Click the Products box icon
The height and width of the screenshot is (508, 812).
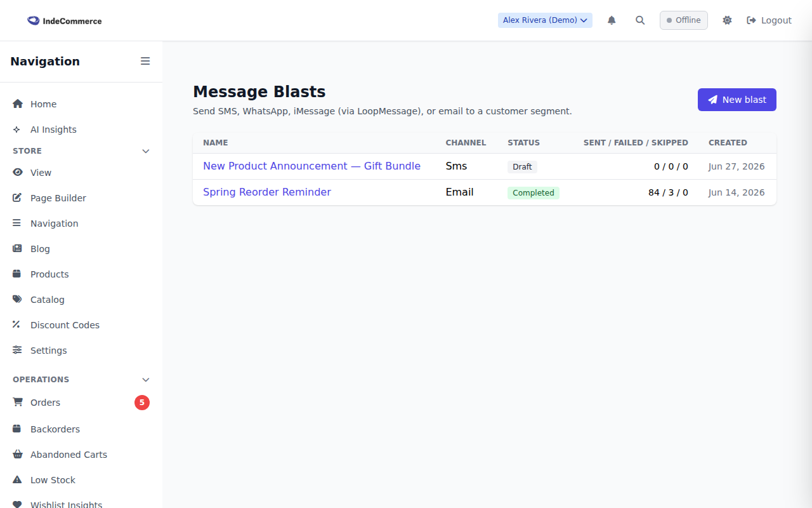coord(17,274)
